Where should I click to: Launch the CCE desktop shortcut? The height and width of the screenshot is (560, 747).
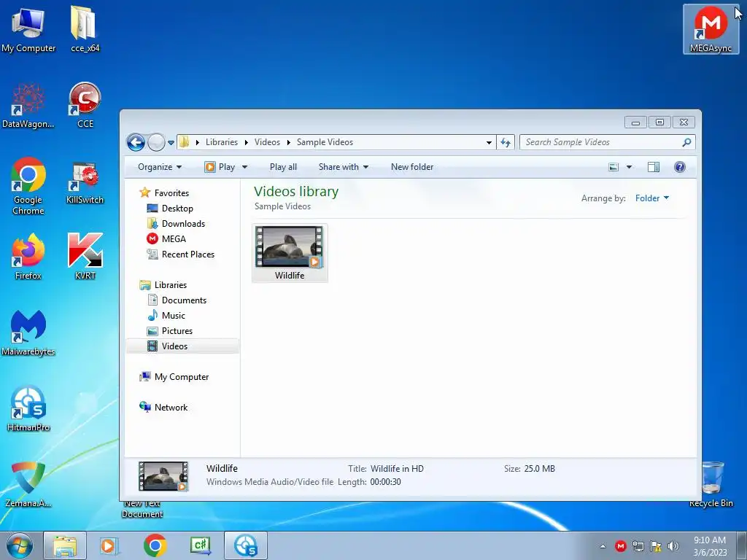coord(85,106)
